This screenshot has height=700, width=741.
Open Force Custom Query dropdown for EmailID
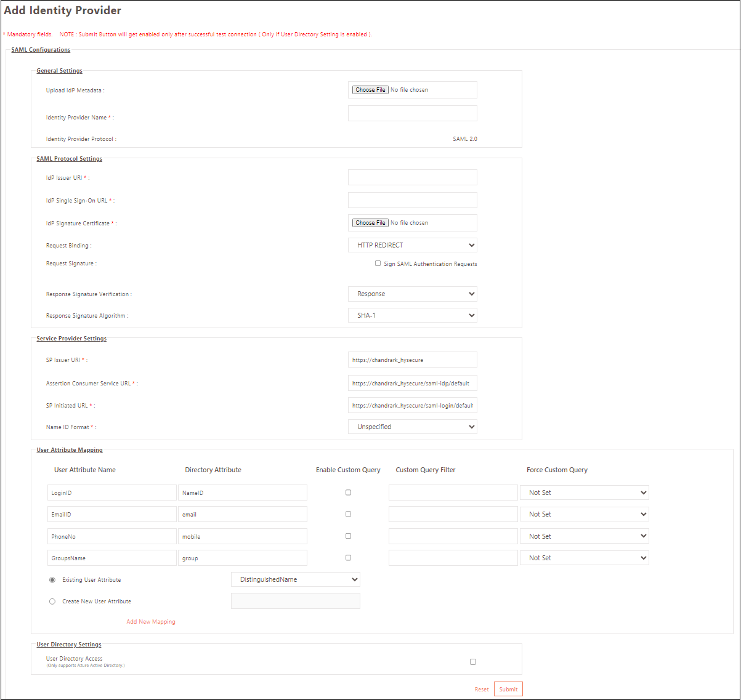coord(584,514)
